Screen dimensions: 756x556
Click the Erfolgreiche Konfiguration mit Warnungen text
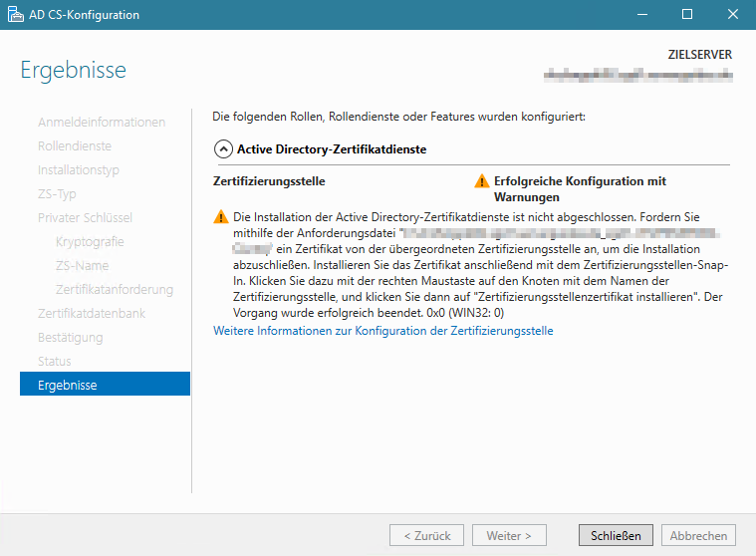(580, 189)
